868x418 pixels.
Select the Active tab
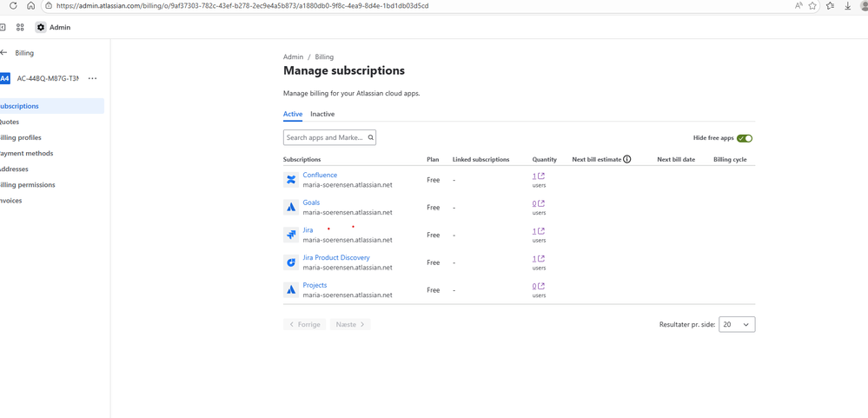click(x=293, y=114)
